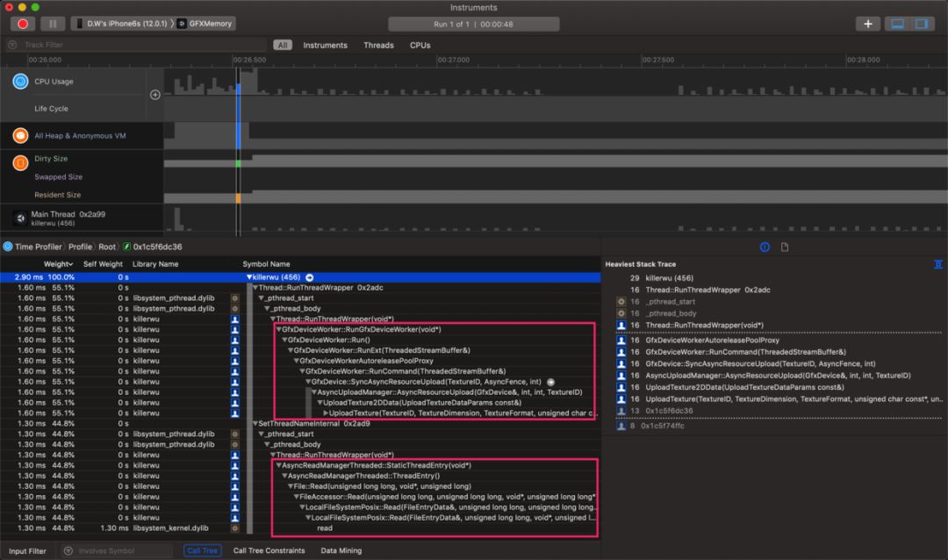Image resolution: width=948 pixels, height=560 pixels.
Task: Sort by the Symbol Name column header
Action: pos(266,264)
